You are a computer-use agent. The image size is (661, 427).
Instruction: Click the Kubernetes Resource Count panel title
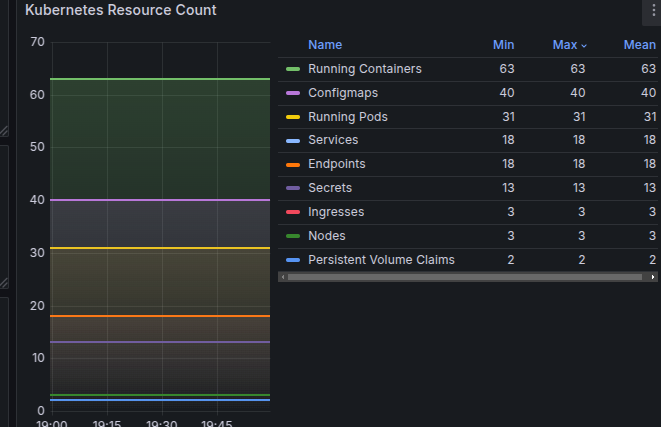click(x=121, y=10)
